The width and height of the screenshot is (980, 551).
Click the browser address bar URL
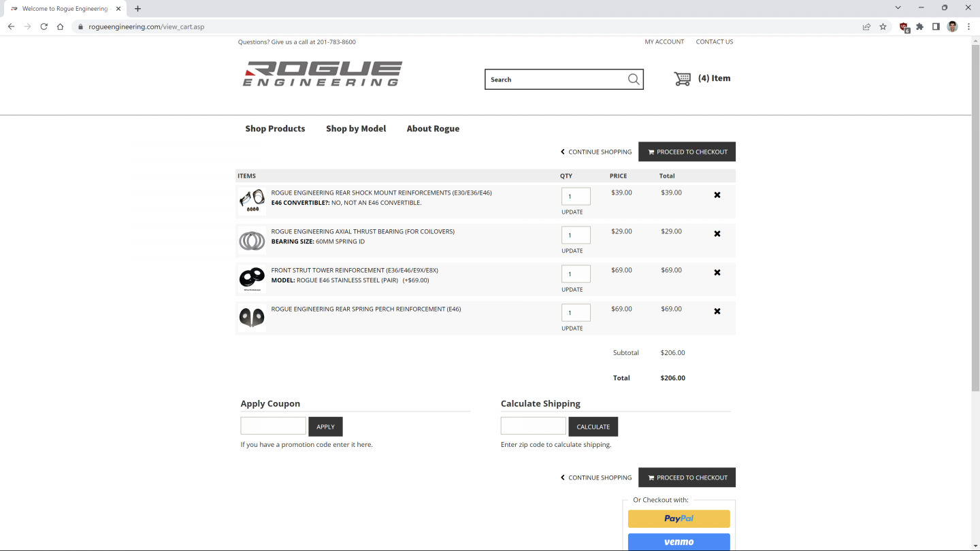[146, 27]
